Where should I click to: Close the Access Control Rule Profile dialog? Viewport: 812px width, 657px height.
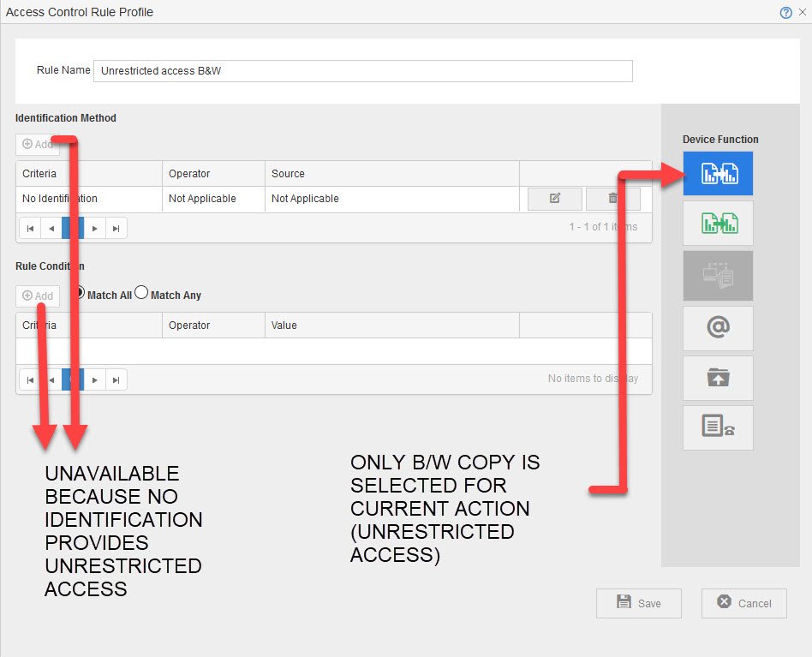[x=803, y=12]
